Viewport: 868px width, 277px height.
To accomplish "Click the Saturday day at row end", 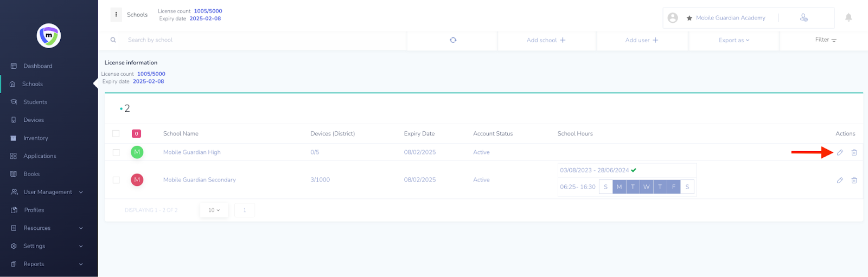I will (x=687, y=187).
